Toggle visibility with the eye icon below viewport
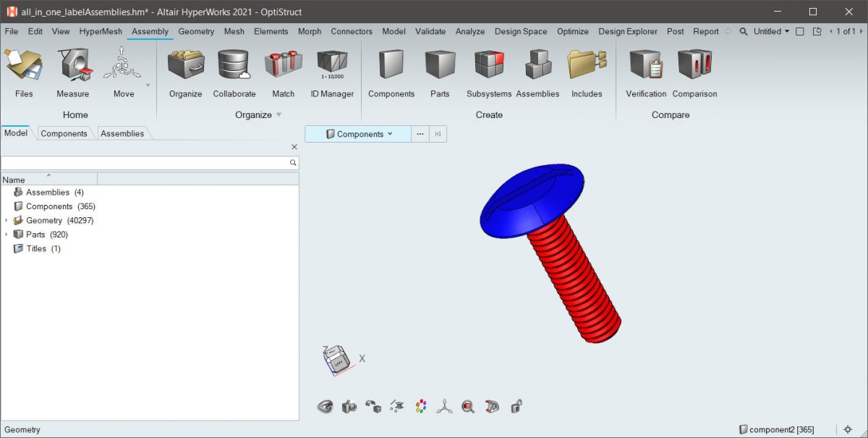Image resolution: width=868 pixels, height=438 pixels. coord(325,406)
